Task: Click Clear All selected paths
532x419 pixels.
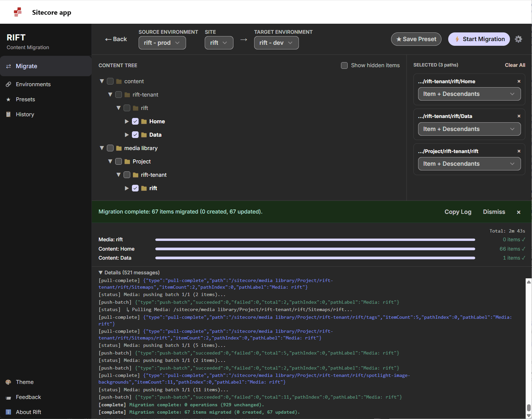Action: pos(515,65)
